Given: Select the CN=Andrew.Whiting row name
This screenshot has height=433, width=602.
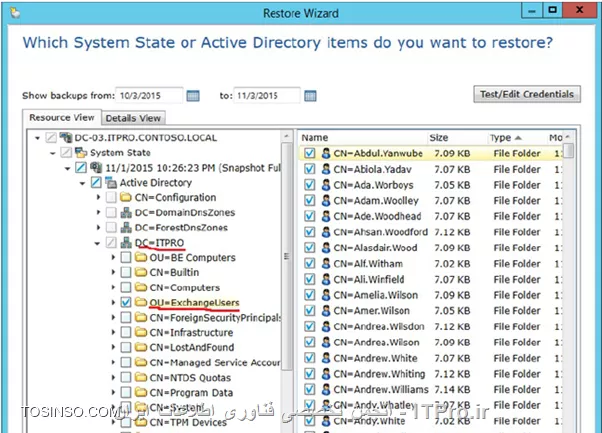Looking at the screenshot, I should (379, 374).
